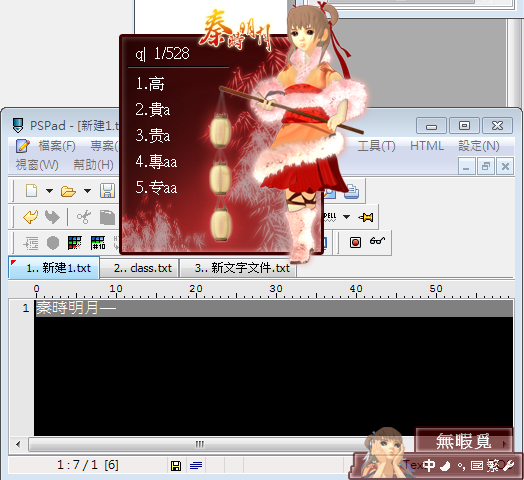The height and width of the screenshot is (480, 524).
Task: Select IME candidate 2.貴a
Action: point(153,109)
